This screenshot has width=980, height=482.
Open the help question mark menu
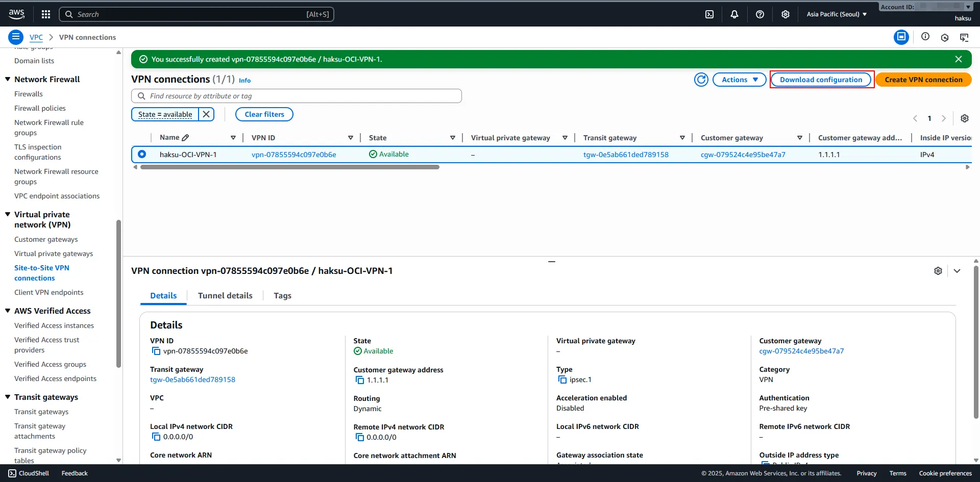click(760, 14)
